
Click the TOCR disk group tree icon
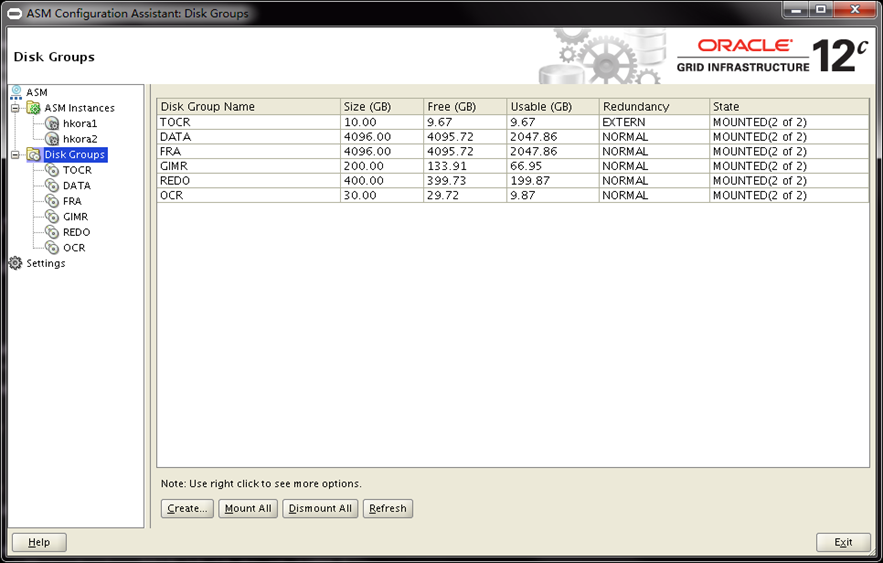point(53,170)
